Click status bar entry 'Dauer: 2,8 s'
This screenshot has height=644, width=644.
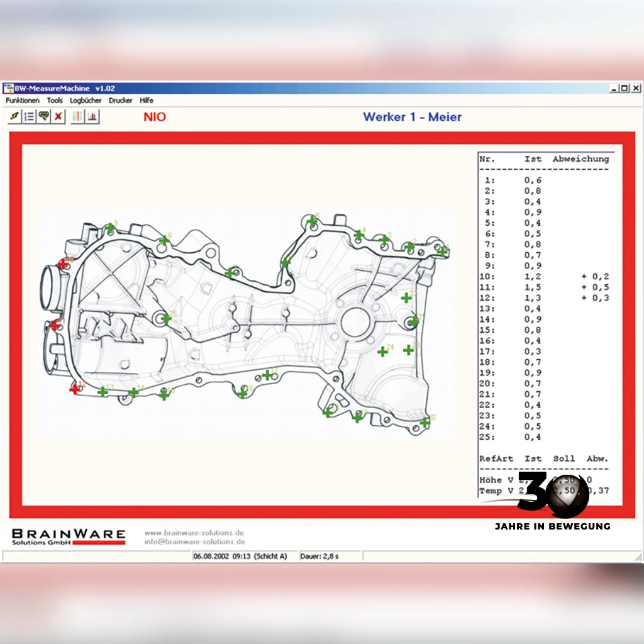click(x=319, y=557)
